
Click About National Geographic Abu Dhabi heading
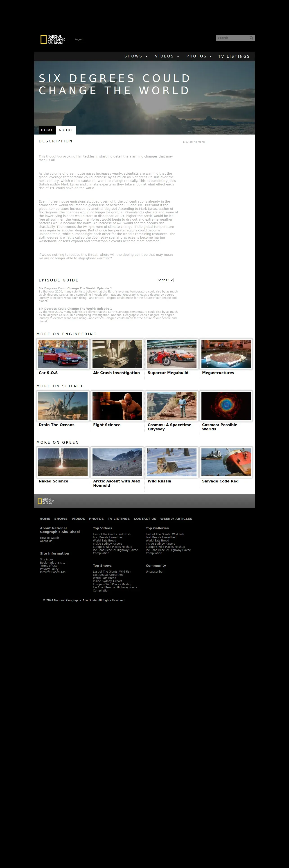[x=60, y=530]
